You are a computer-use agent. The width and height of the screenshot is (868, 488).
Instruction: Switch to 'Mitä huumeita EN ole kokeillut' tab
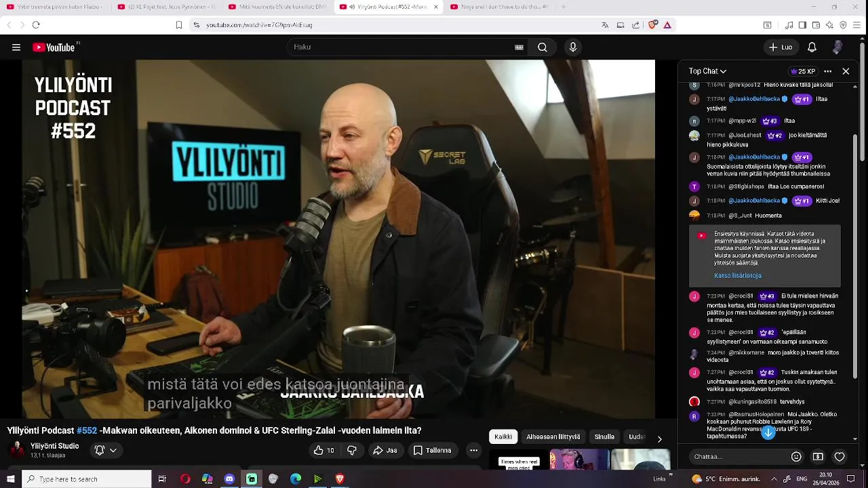278,7
